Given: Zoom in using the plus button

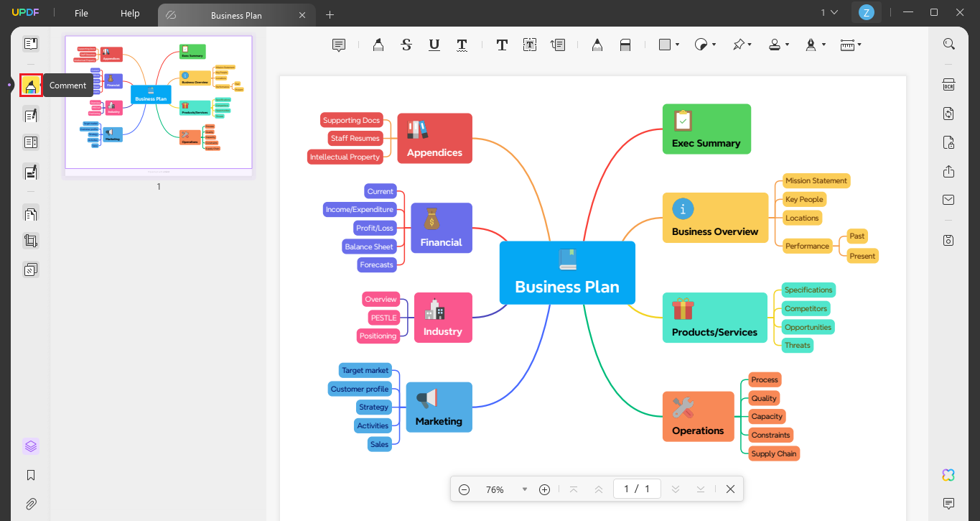Looking at the screenshot, I should 544,489.
